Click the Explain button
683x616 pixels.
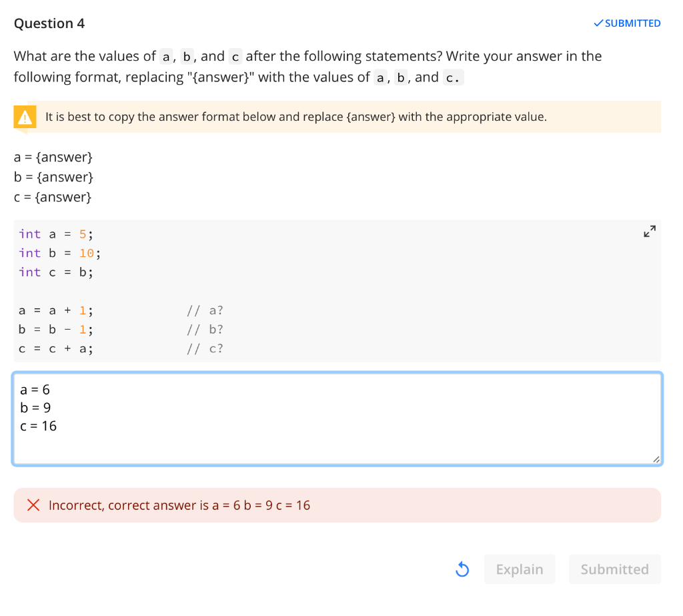point(520,569)
